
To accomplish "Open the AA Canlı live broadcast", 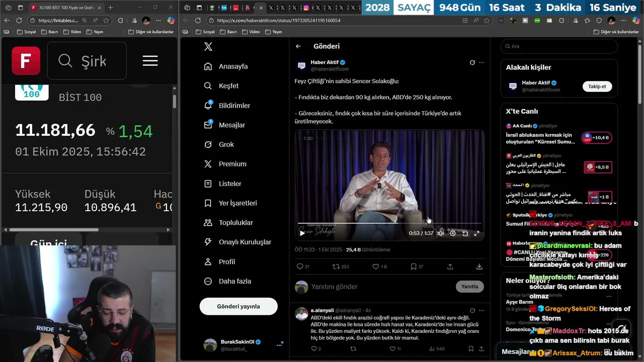I will click(x=558, y=135).
